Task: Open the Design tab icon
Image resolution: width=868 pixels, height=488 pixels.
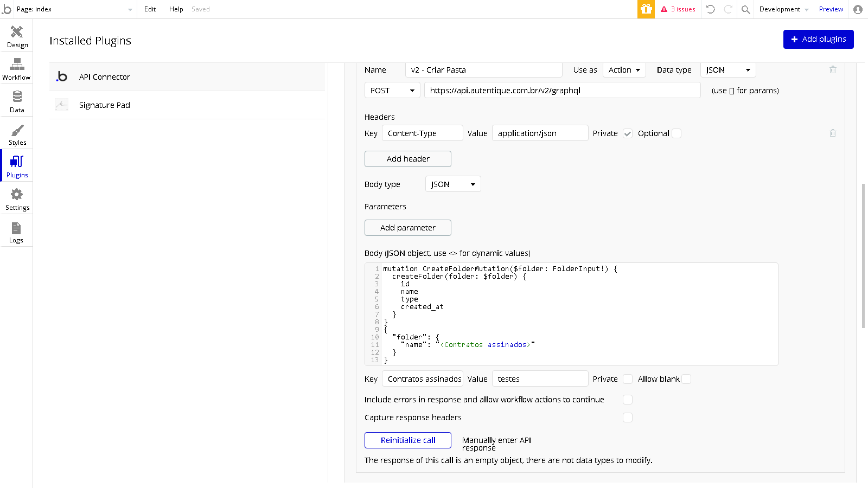Action: (x=17, y=32)
